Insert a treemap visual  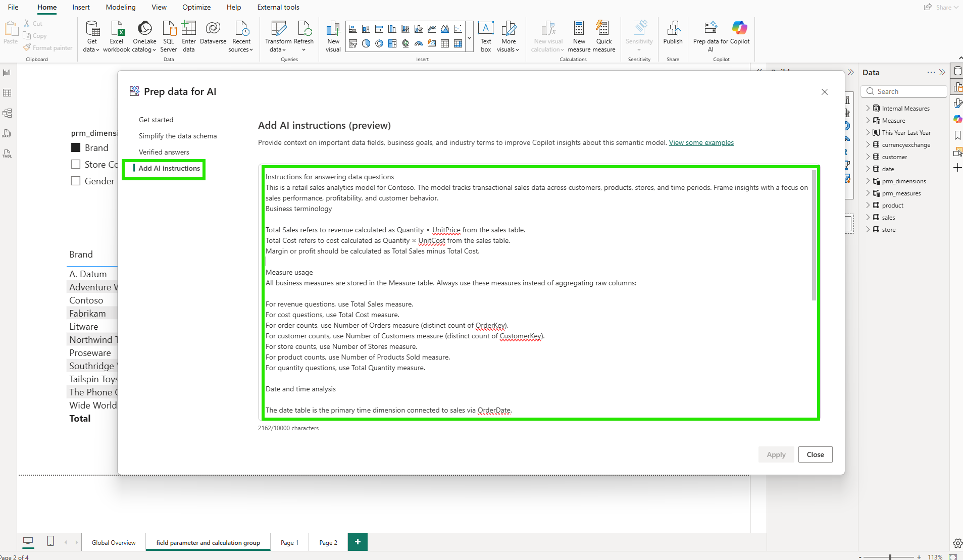[392, 43]
